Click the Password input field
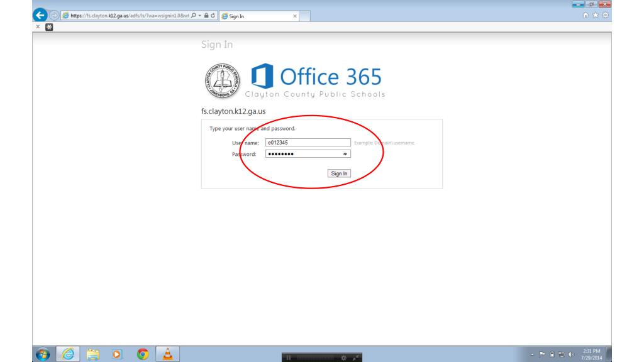This screenshot has width=644, height=362. pos(308,154)
